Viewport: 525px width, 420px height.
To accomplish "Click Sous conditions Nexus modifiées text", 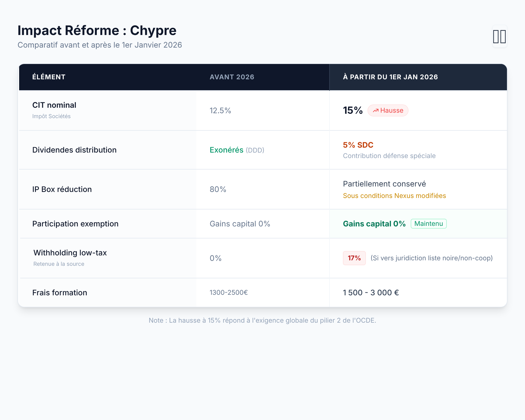I will point(394,196).
